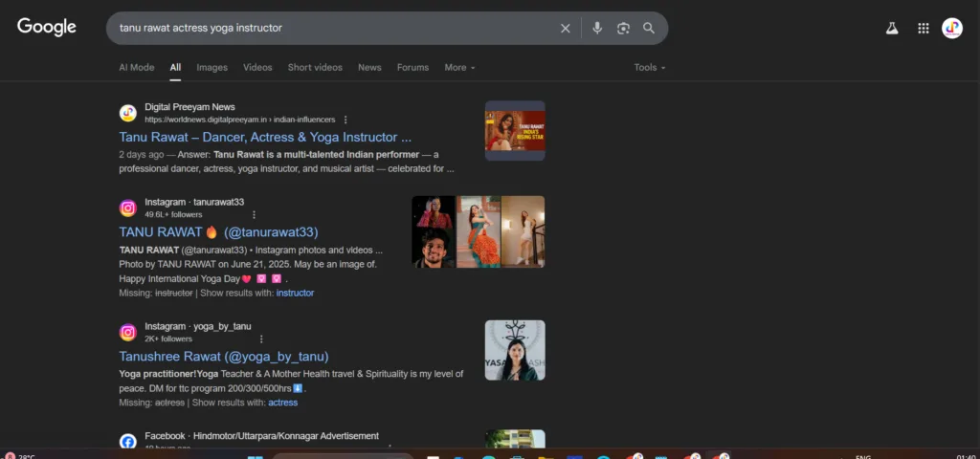This screenshot has height=459, width=980.
Task: Click Digital Preeyam News favicon
Action: point(127,113)
